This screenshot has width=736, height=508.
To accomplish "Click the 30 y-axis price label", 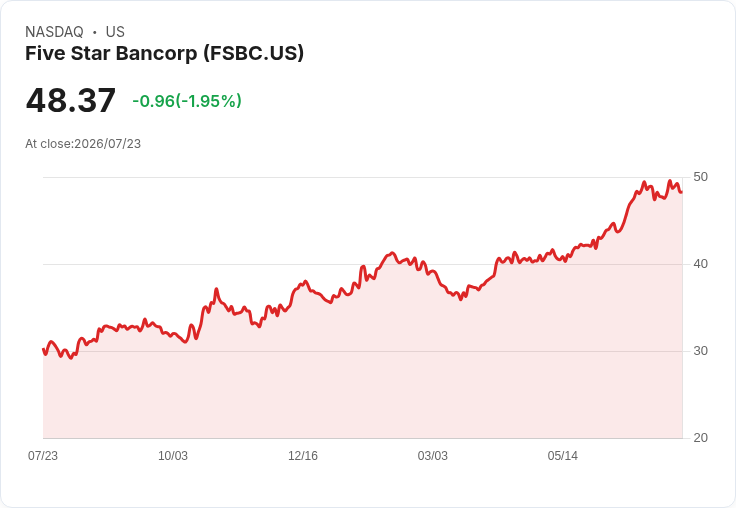I will click(x=700, y=351).
